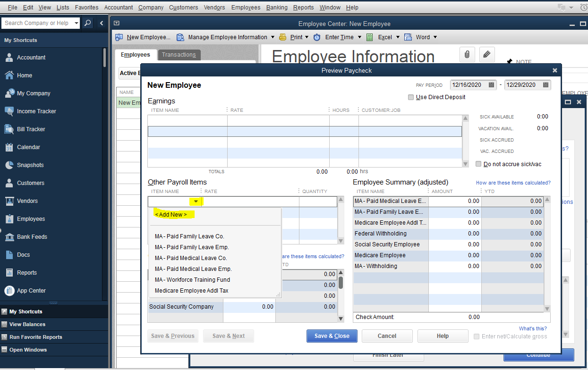
Task: Click the search magnifier icon
Action: click(88, 23)
